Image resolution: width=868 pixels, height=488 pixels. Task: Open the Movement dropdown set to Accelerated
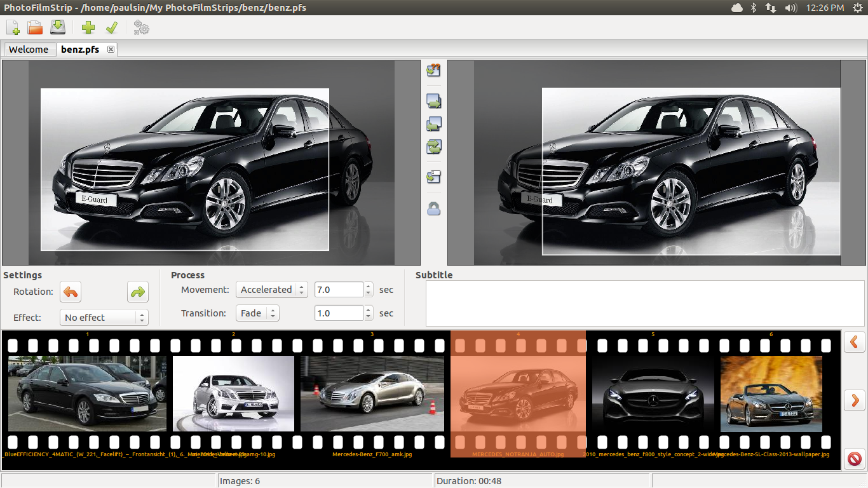pos(271,290)
